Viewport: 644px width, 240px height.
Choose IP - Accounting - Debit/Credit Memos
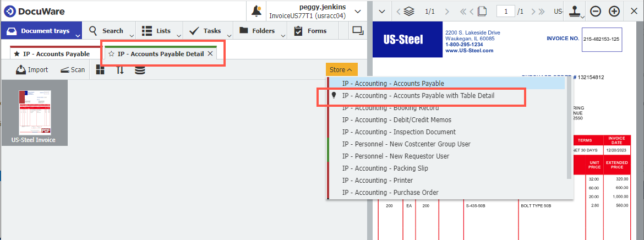[446, 120]
